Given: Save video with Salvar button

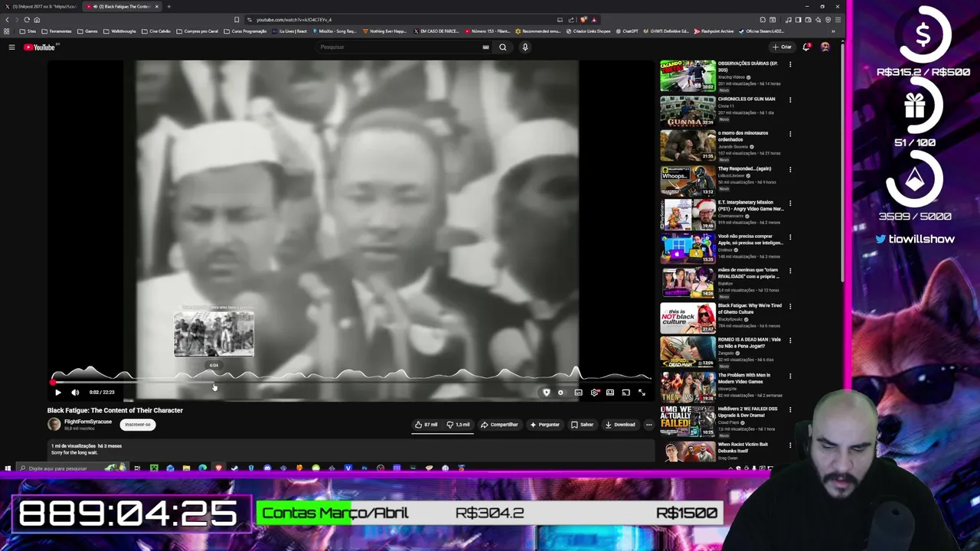Looking at the screenshot, I should point(582,425).
